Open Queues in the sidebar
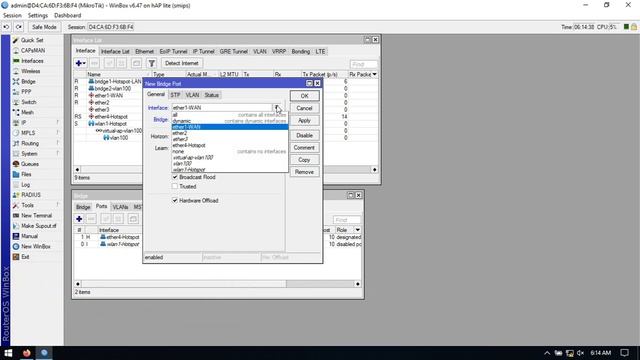This screenshot has height=360, width=640. [x=30, y=164]
